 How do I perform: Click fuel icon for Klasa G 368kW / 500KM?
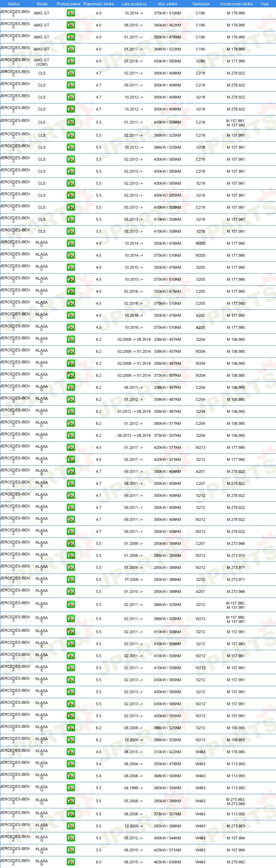click(71, 776)
